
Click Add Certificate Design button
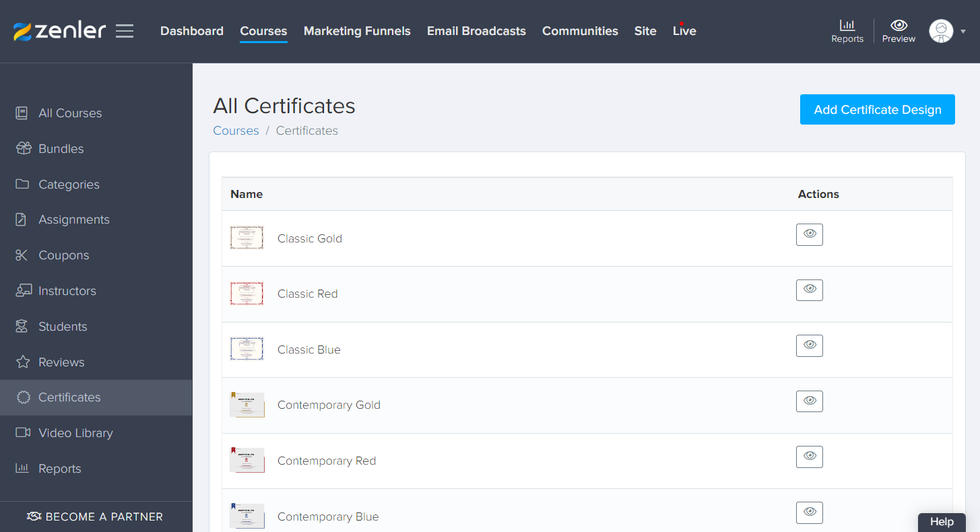(878, 110)
